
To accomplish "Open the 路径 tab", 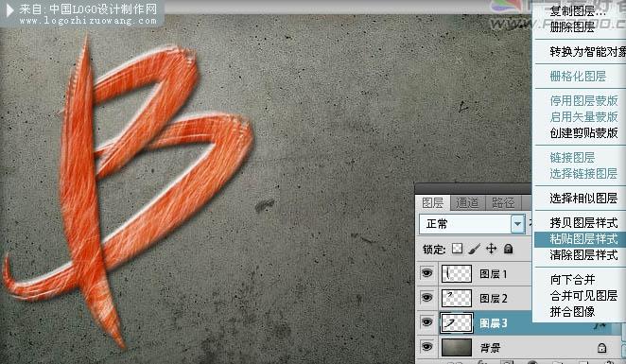I will [503, 203].
